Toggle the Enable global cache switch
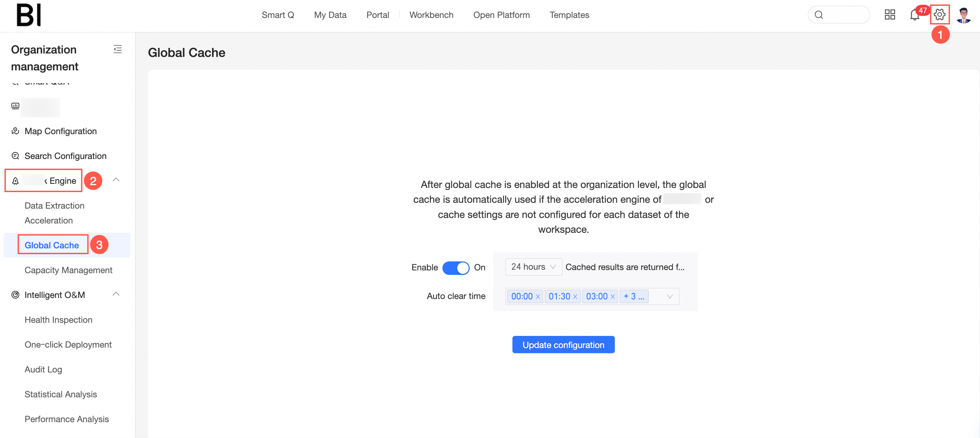This screenshot has width=980, height=438. (456, 268)
